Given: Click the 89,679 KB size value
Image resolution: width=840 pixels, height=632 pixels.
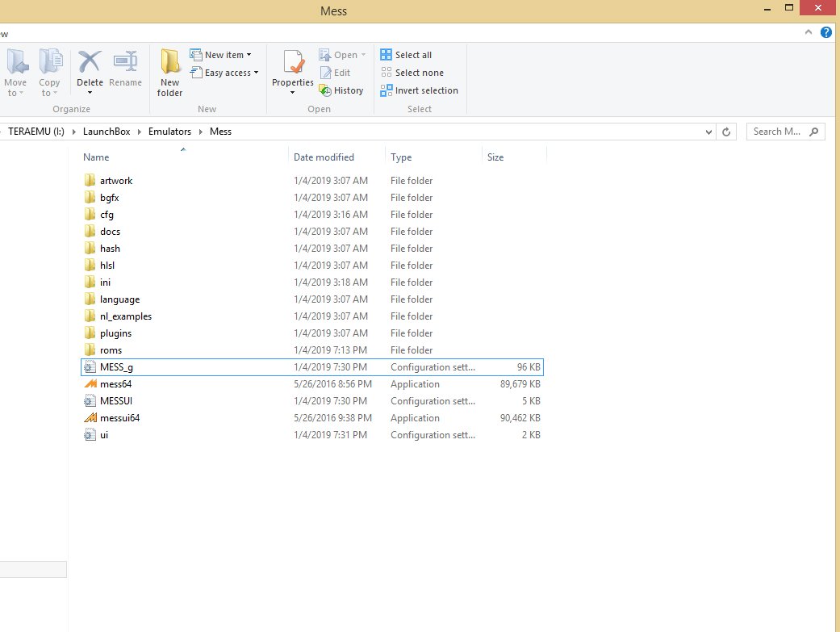Looking at the screenshot, I should tap(520, 384).
